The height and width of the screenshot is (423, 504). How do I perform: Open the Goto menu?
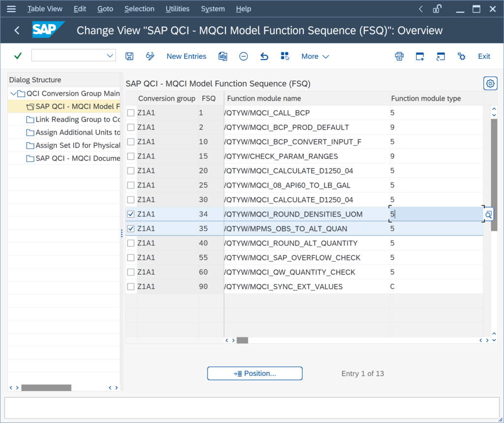(x=105, y=9)
